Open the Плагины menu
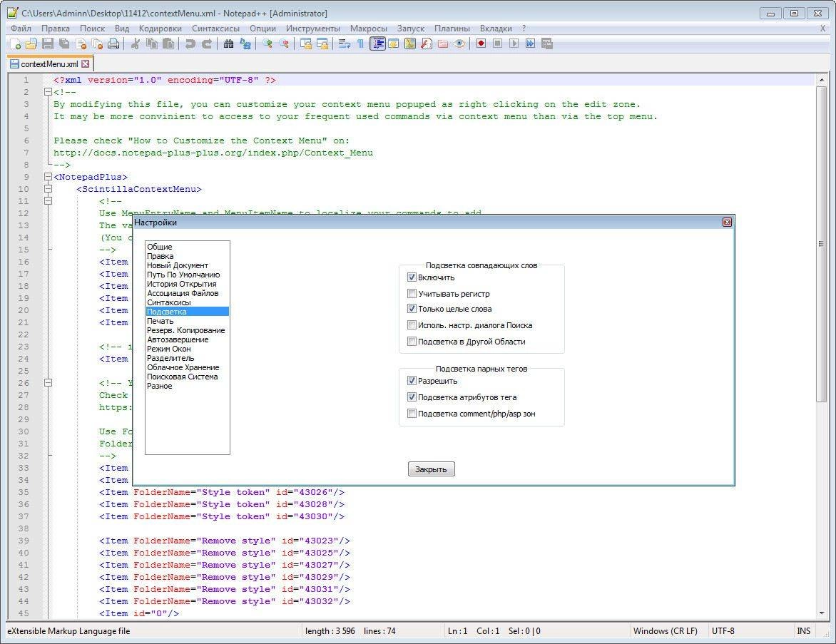This screenshot has height=644, width=836. 452,29
